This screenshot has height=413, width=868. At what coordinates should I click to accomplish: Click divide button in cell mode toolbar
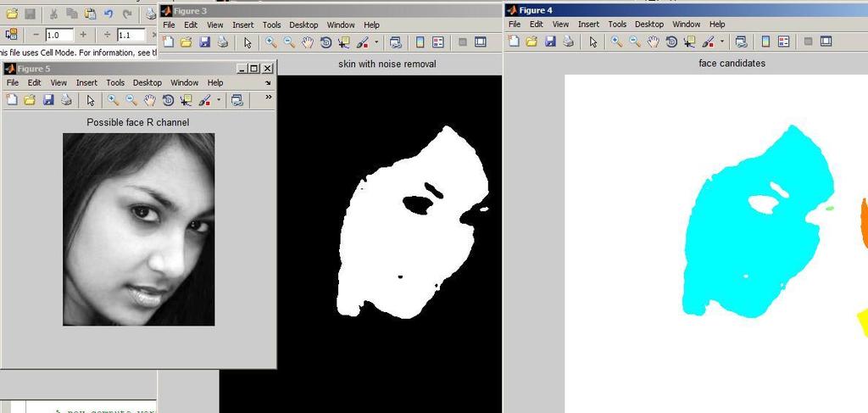point(108,35)
